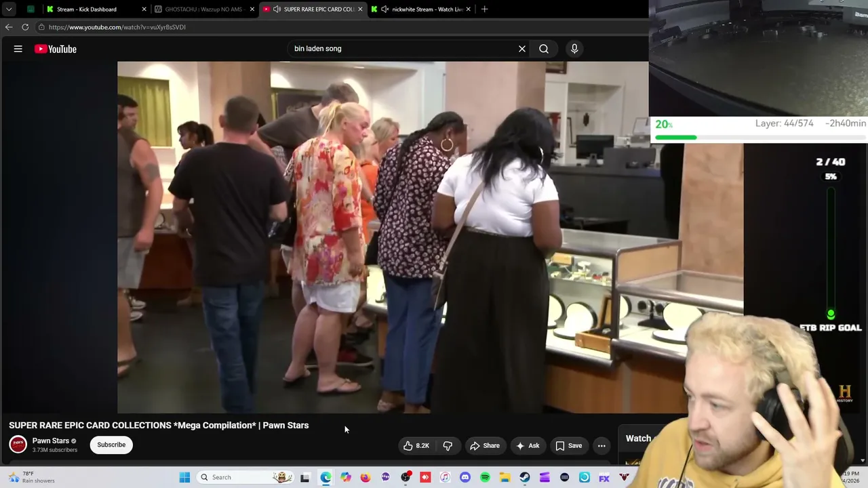The height and width of the screenshot is (488, 868).
Task: Open the teal square app in taskbar
Action: (x=585, y=477)
